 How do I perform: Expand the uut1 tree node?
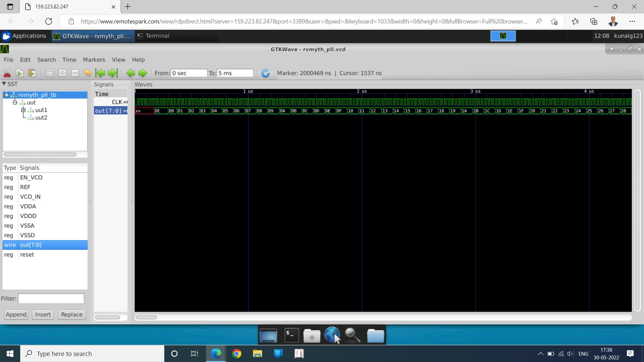(x=23, y=110)
